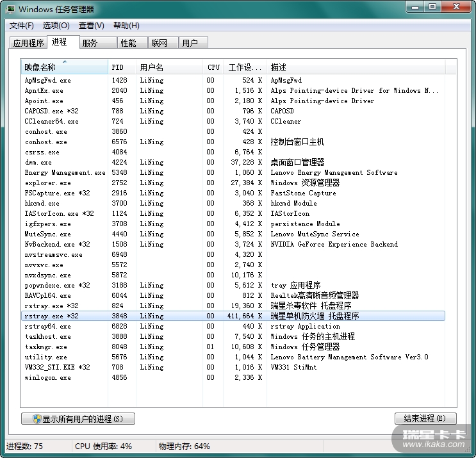Select the ApntEx.exe process row

tap(233, 90)
